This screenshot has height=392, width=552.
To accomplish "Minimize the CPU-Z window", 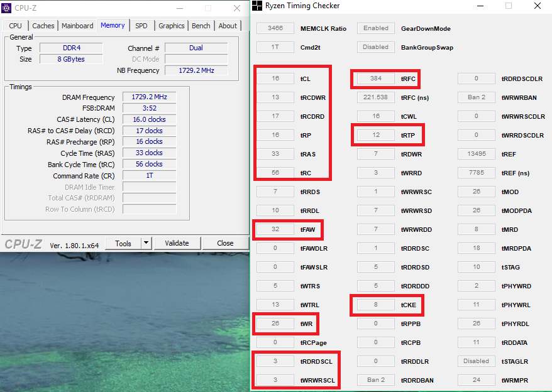I will click(x=179, y=8).
